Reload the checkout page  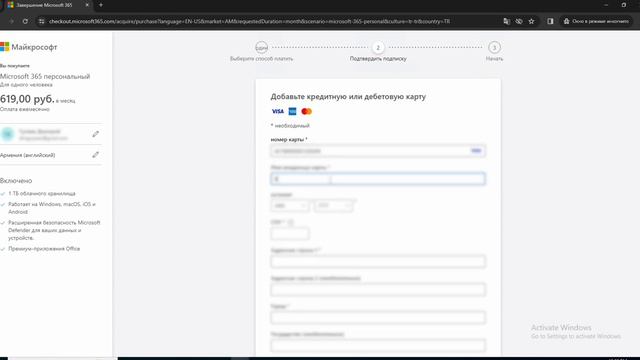tap(25, 21)
